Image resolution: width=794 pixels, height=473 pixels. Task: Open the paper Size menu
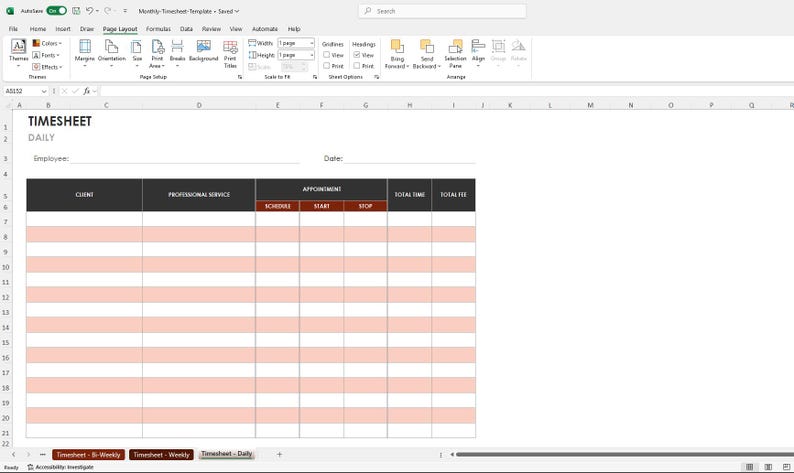point(137,53)
